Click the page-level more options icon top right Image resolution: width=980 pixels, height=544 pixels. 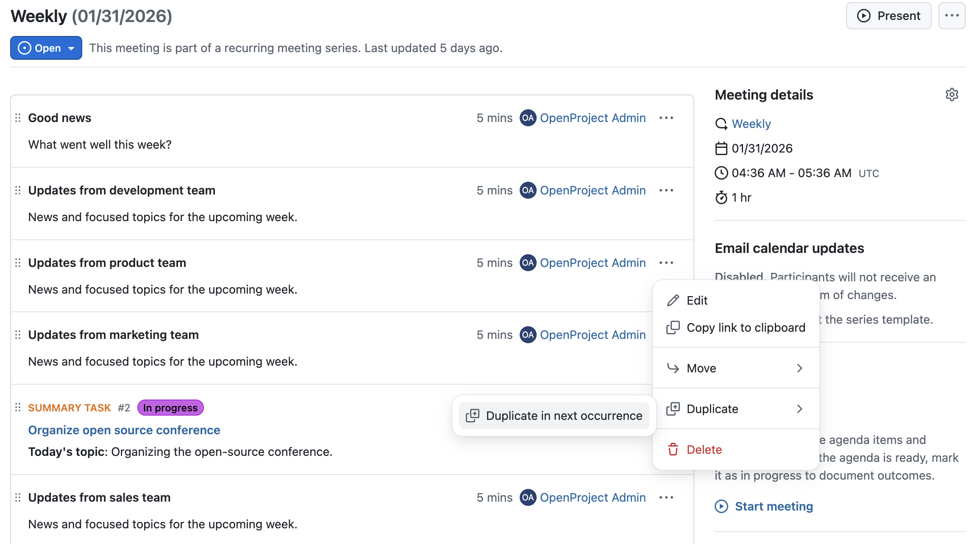click(x=952, y=15)
